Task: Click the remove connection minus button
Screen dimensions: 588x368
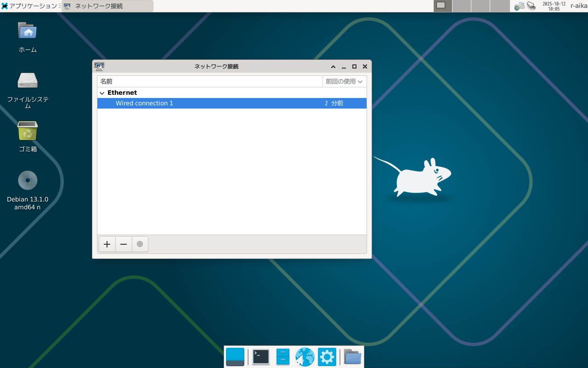Action: pos(124,244)
